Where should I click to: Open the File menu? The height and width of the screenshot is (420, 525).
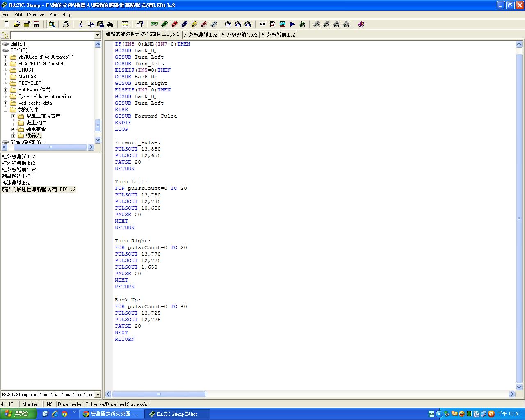pyautogui.click(x=6, y=15)
